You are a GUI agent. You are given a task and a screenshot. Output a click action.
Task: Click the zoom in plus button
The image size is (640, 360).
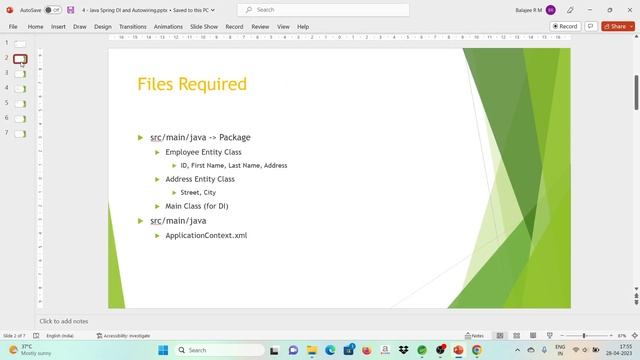coord(611,336)
